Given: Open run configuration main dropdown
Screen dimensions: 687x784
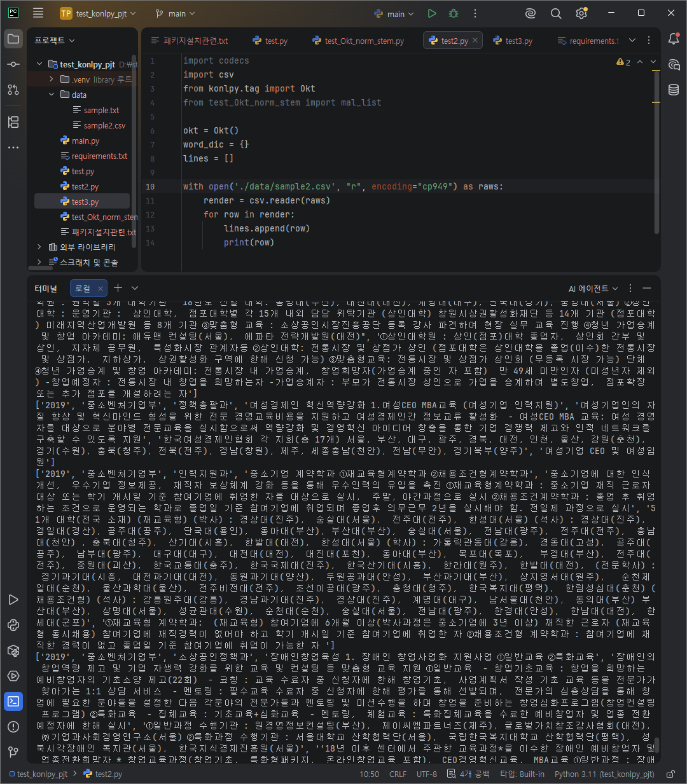Looking at the screenshot, I should point(394,13).
